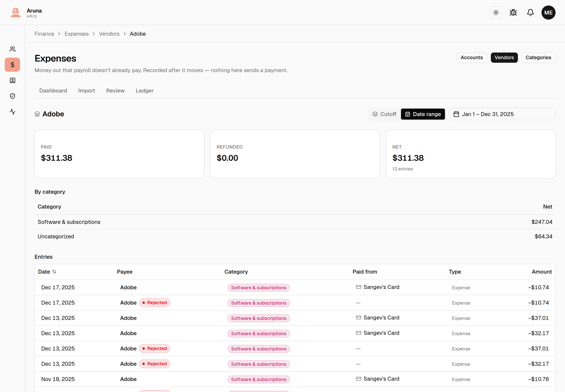Switch to Cutoff mode
This screenshot has width=565, height=392.
coord(384,114)
